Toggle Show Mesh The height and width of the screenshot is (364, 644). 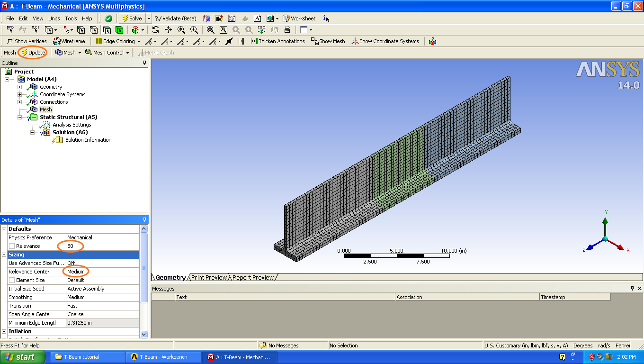328,41
